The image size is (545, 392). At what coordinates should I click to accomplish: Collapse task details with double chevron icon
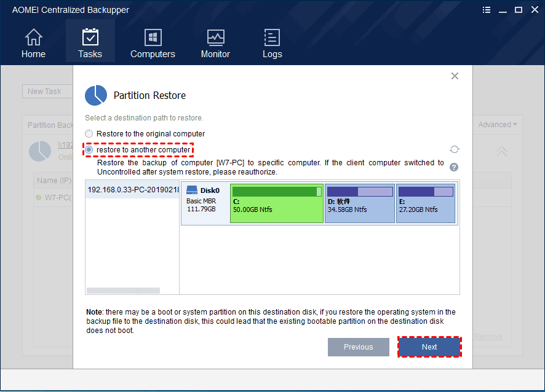(x=501, y=151)
